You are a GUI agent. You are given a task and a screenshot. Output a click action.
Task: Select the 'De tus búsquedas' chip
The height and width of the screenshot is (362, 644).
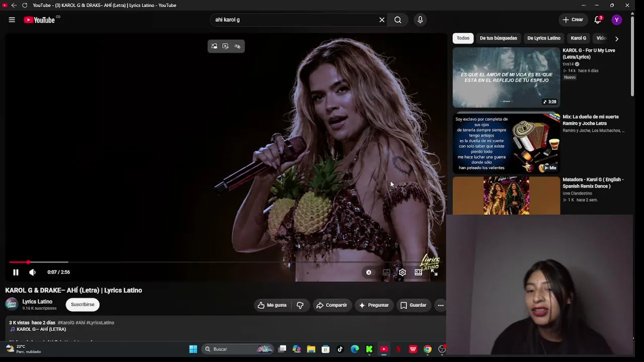click(x=498, y=38)
